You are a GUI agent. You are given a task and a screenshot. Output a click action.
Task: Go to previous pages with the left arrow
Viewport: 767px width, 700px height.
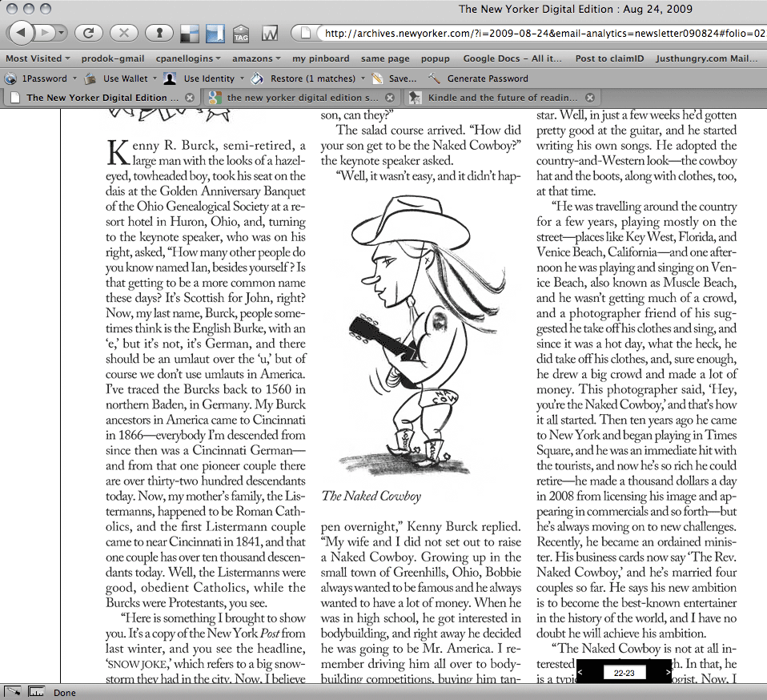tap(580, 672)
